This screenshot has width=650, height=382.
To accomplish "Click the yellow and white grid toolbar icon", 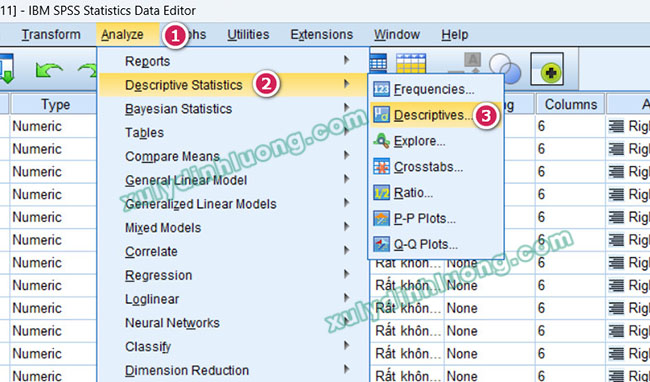I will [411, 63].
